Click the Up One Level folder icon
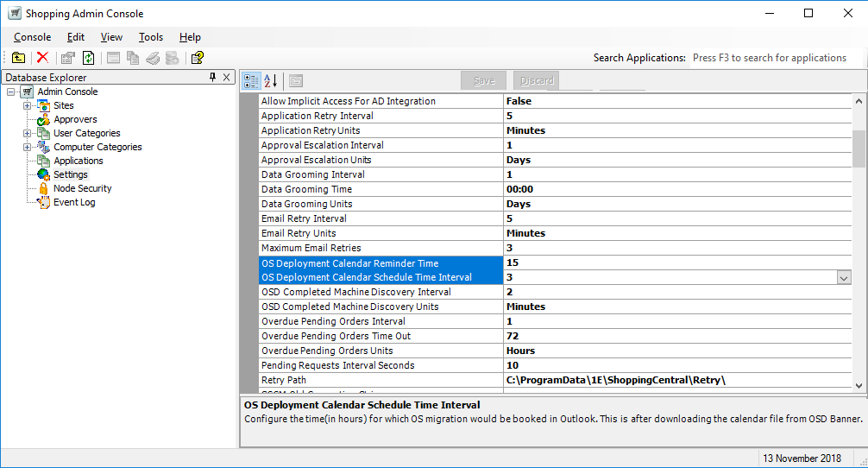The width and height of the screenshot is (868, 468). [x=18, y=58]
